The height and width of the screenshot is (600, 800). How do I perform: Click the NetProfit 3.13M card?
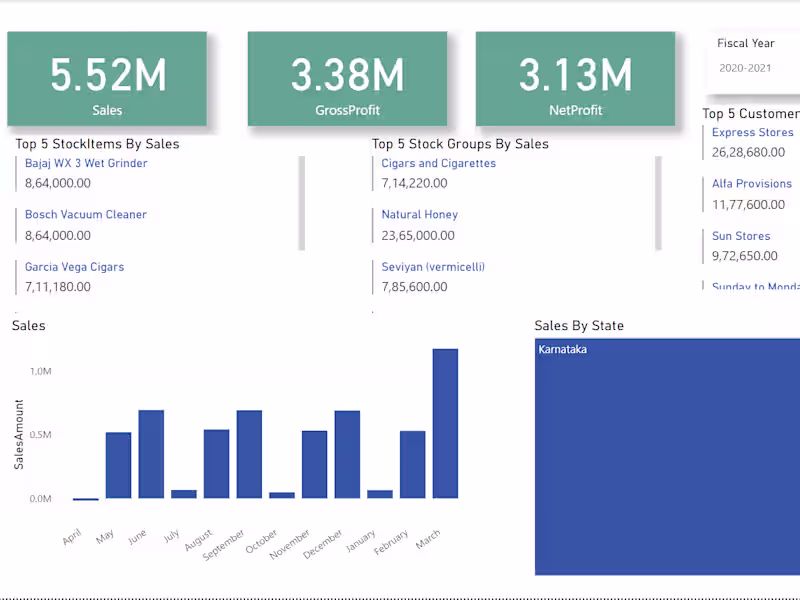point(575,79)
